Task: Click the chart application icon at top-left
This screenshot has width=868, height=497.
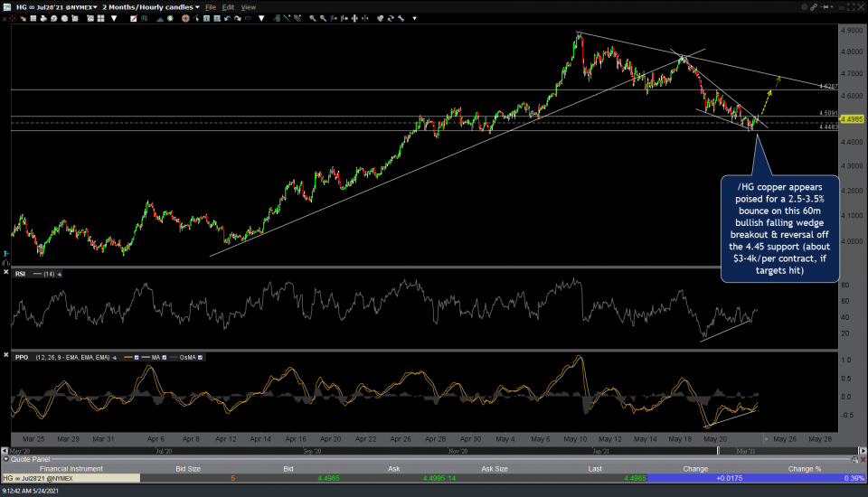Action: pyautogui.click(x=7, y=7)
